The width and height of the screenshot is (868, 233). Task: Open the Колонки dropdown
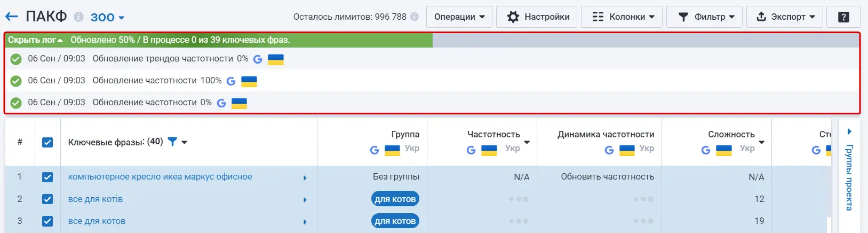[x=622, y=17]
